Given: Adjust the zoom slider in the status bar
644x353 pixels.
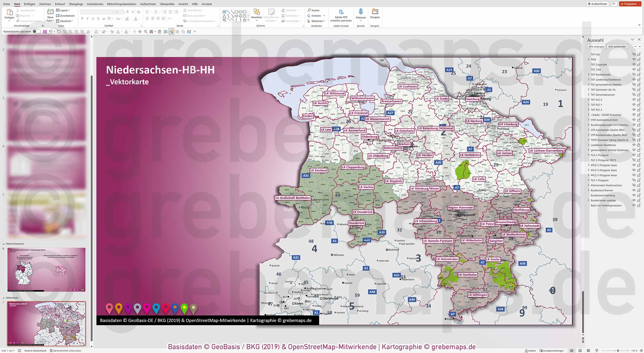Looking at the screenshot, I should point(618,350).
